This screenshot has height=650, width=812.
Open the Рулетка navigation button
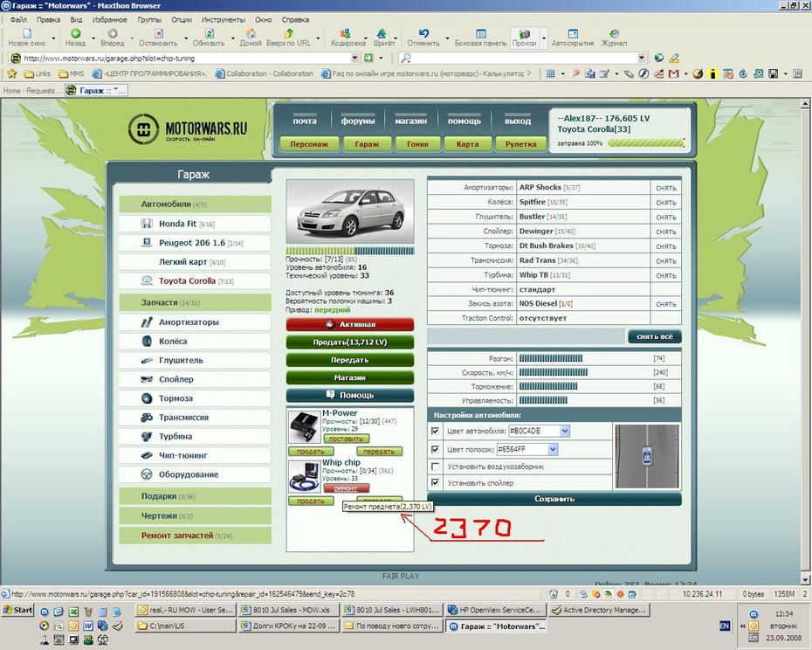pyautogui.click(x=520, y=144)
